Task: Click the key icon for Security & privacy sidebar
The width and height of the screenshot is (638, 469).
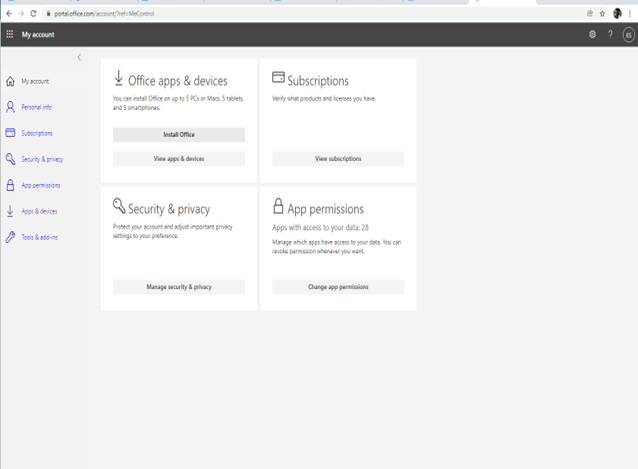Action: click(10, 159)
